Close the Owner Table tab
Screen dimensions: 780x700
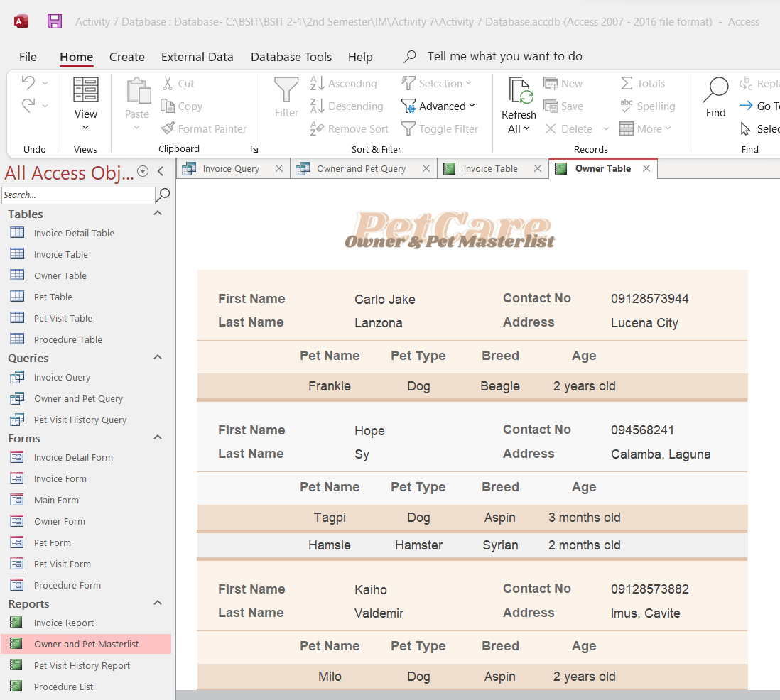pyautogui.click(x=646, y=169)
